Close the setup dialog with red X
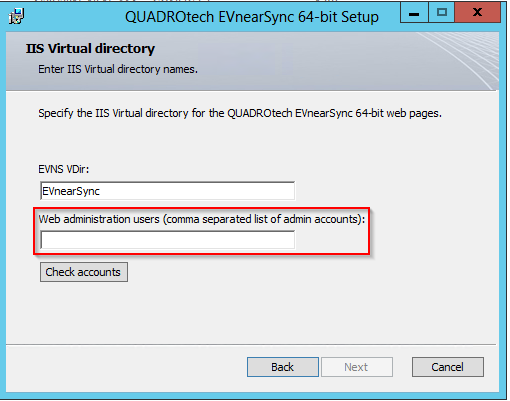Viewport: 510px width, 401px height. click(478, 13)
